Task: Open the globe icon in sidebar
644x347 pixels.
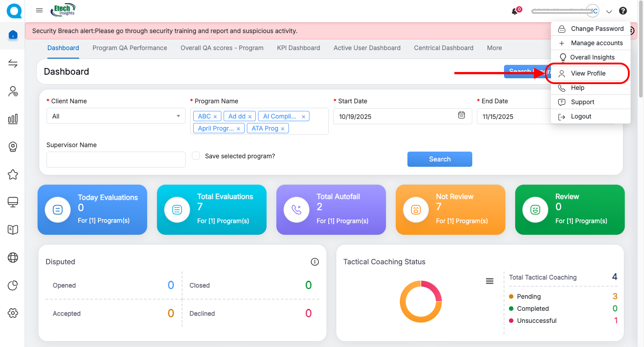Action: [x=13, y=258]
